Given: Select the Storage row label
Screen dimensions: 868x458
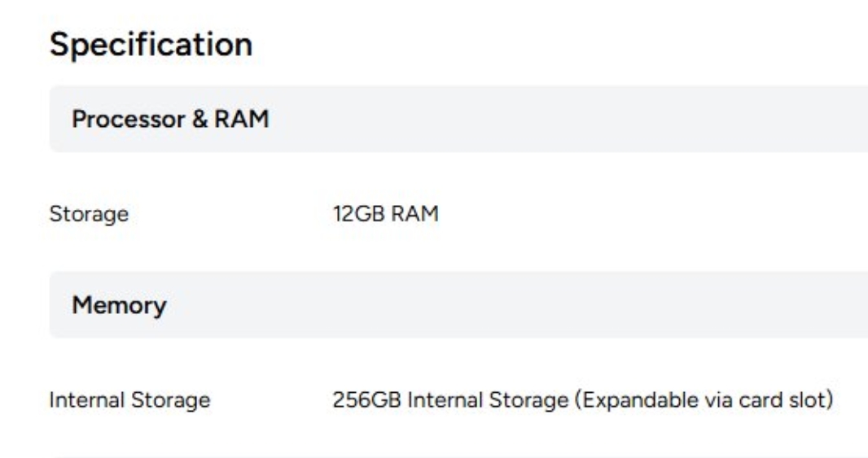Looking at the screenshot, I should (x=89, y=214).
